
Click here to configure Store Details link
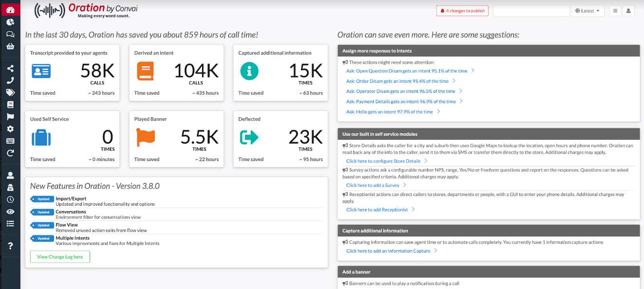[x=383, y=161]
